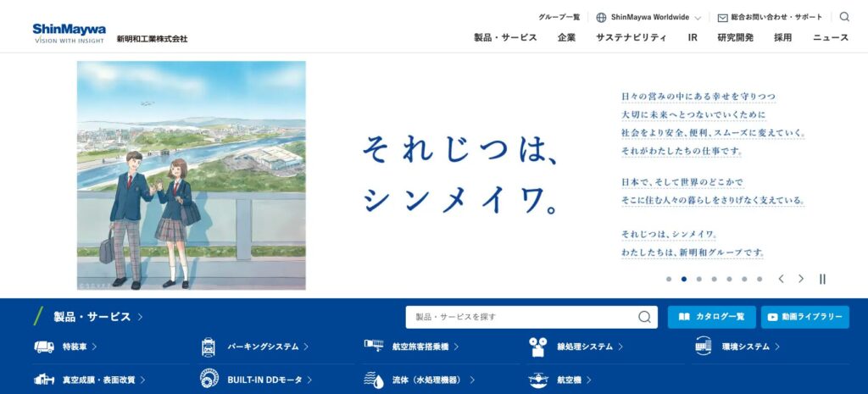The width and height of the screenshot is (868, 394).
Task: Click the 環境システム icon
Action: tap(703, 346)
